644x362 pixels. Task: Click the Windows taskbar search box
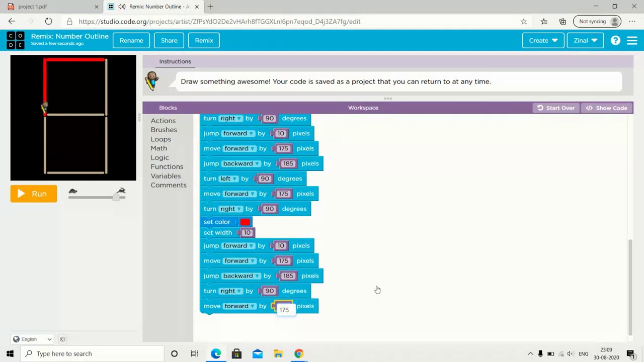92,353
